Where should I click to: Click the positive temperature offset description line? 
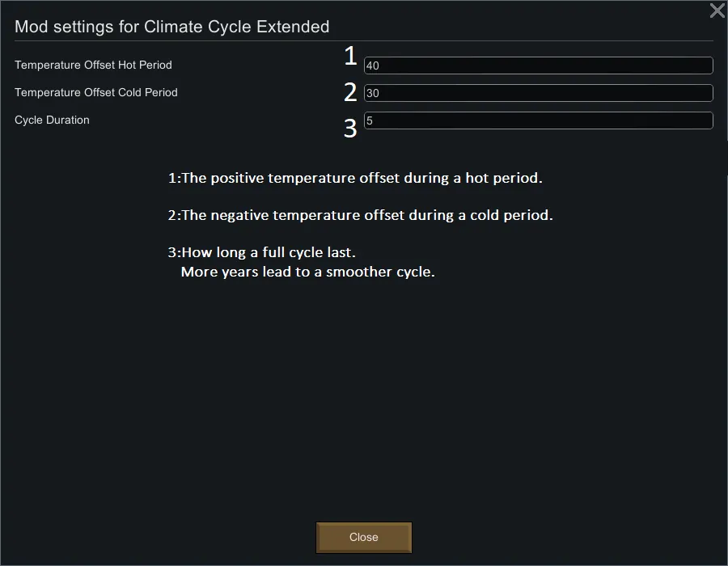point(355,178)
